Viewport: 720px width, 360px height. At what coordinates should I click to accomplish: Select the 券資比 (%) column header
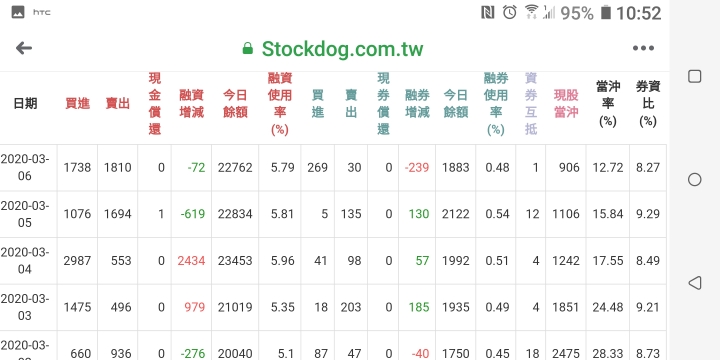(x=647, y=104)
